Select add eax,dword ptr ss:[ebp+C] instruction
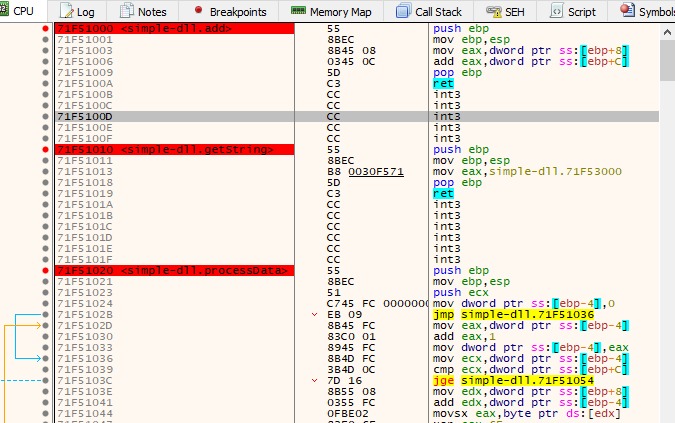This screenshot has width=675, height=423. 531,61
